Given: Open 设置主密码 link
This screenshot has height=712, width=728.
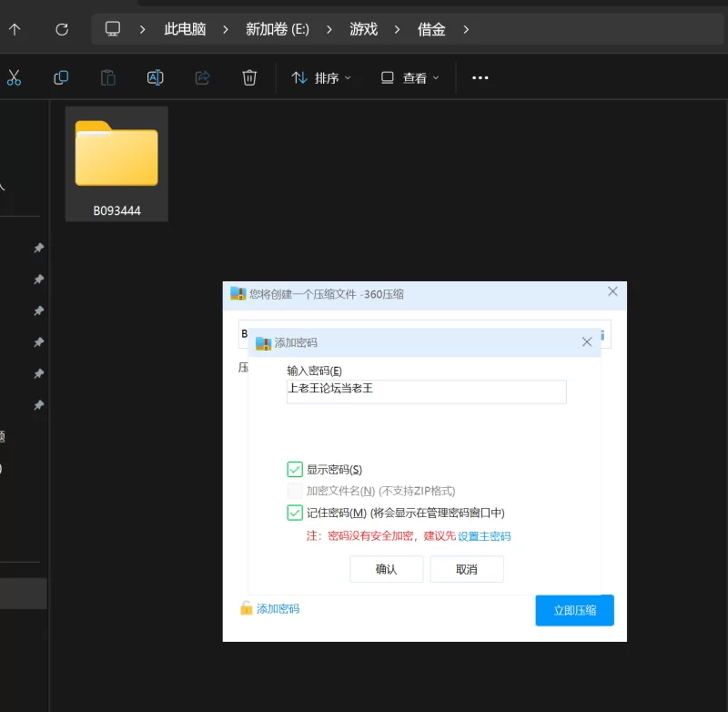Looking at the screenshot, I should [x=484, y=536].
